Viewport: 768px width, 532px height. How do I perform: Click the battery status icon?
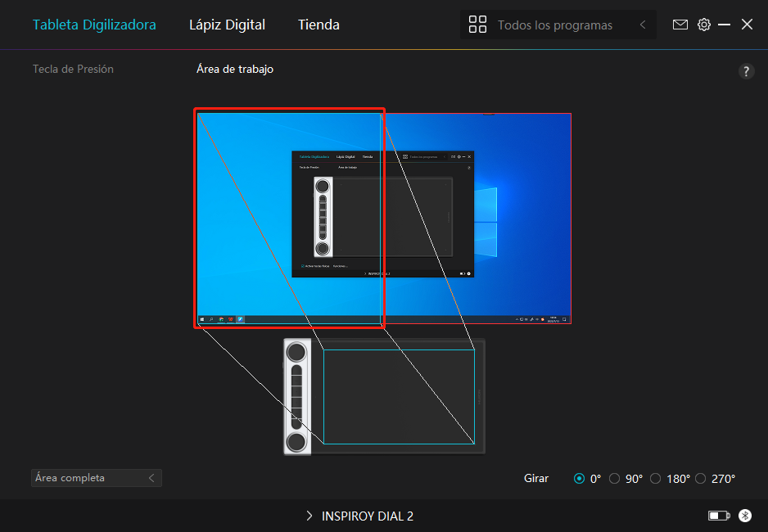718,516
